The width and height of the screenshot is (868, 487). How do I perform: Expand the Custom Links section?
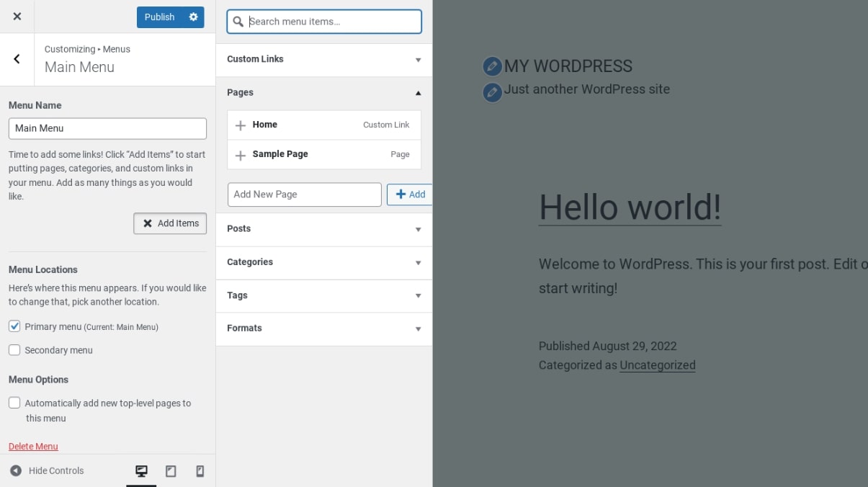tap(323, 60)
